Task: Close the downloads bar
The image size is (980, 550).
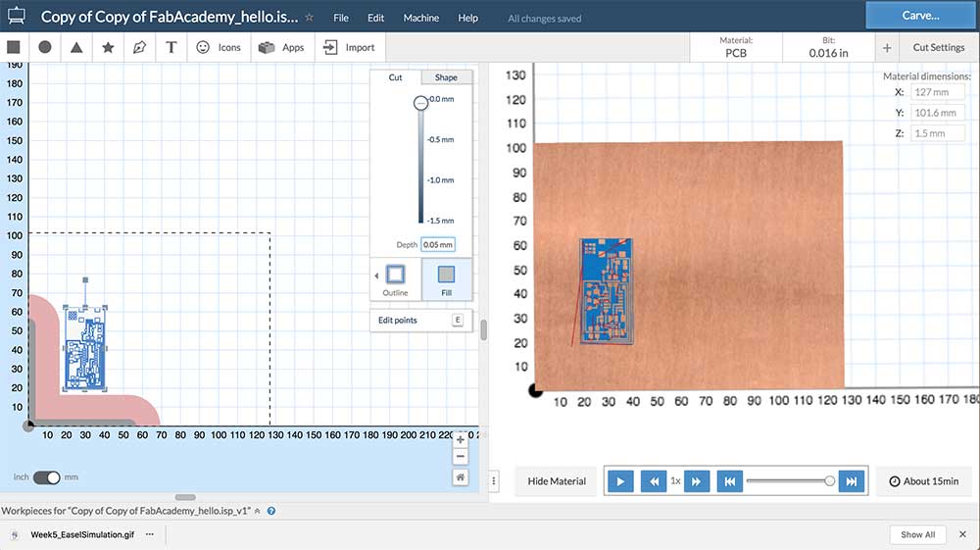Action: (962, 534)
